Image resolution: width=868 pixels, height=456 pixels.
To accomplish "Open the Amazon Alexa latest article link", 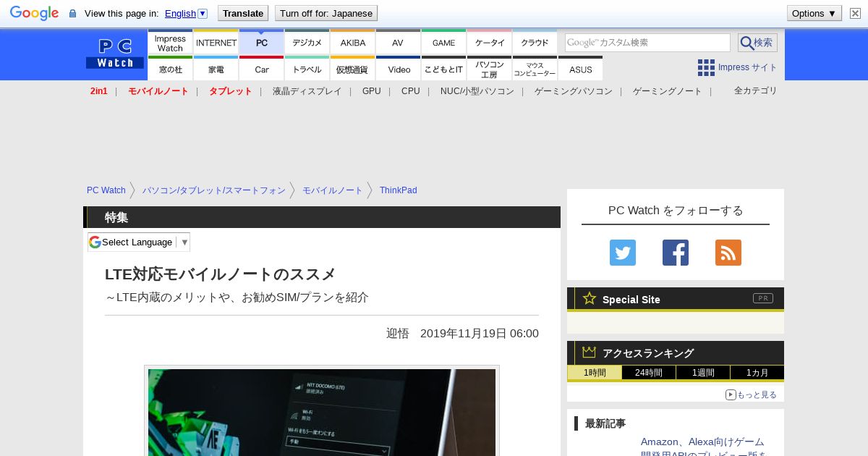I will (x=703, y=448).
